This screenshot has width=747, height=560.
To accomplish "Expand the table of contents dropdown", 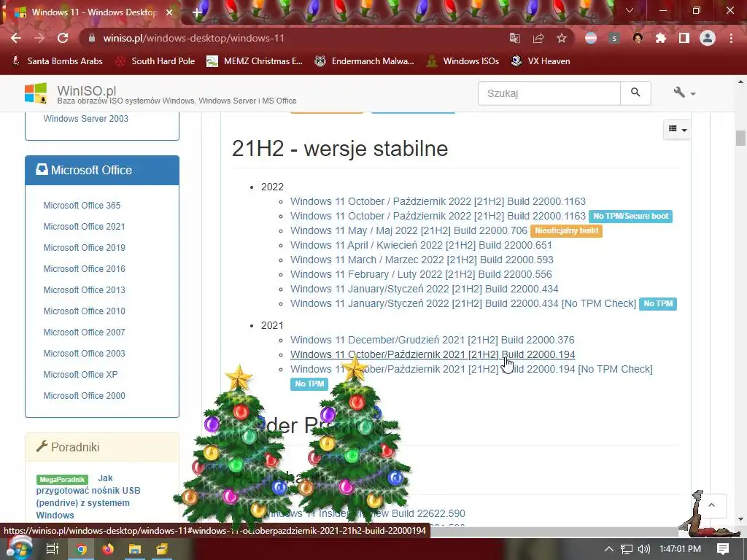I will point(677,129).
